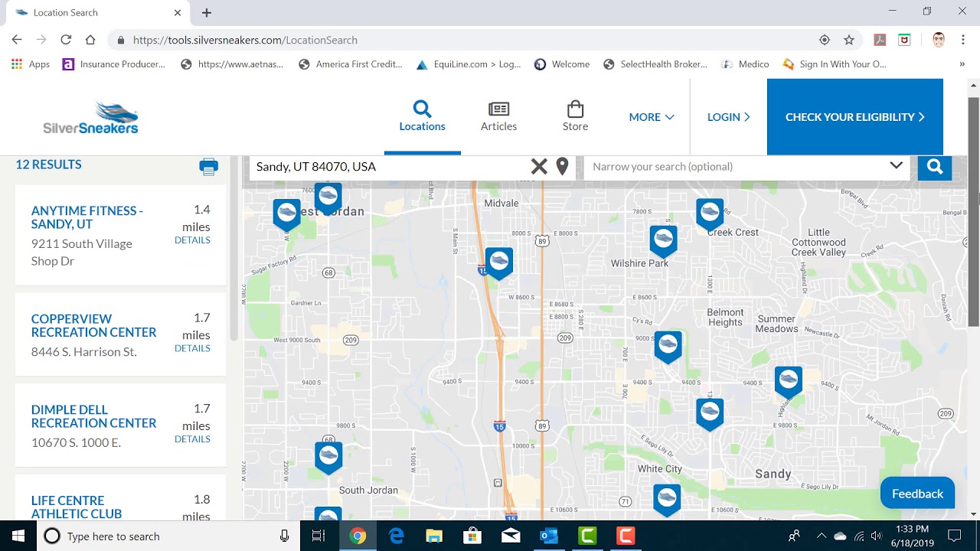Click the blue magnifier search button

point(934,167)
